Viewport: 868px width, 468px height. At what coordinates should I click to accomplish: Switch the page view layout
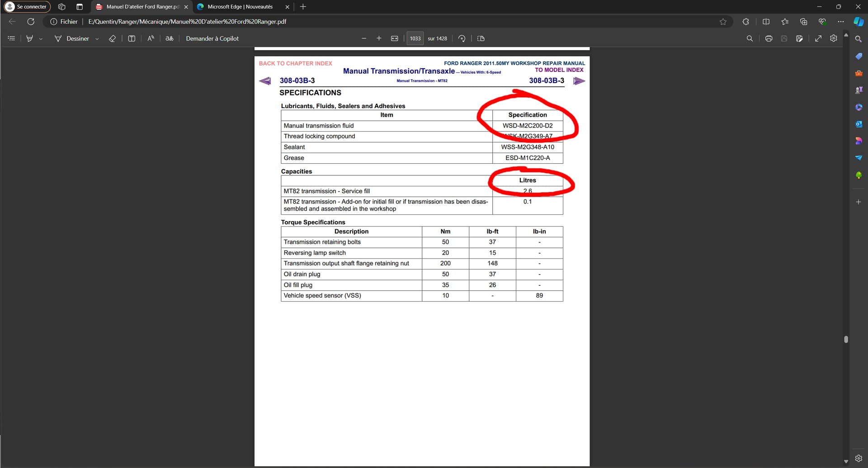click(481, 38)
